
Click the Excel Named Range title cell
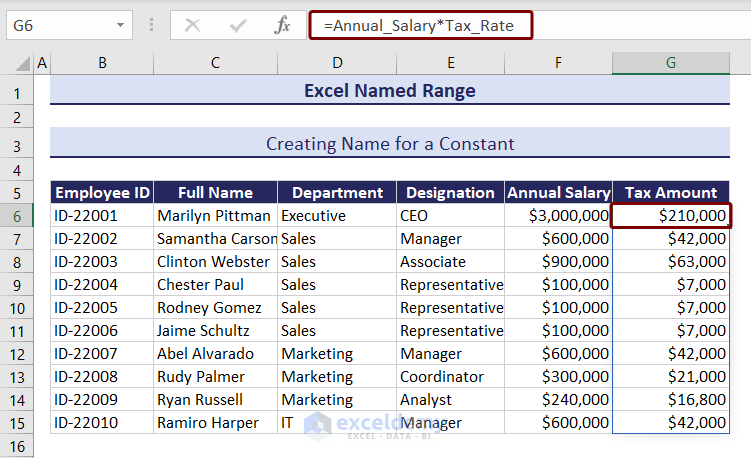point(390,91)
